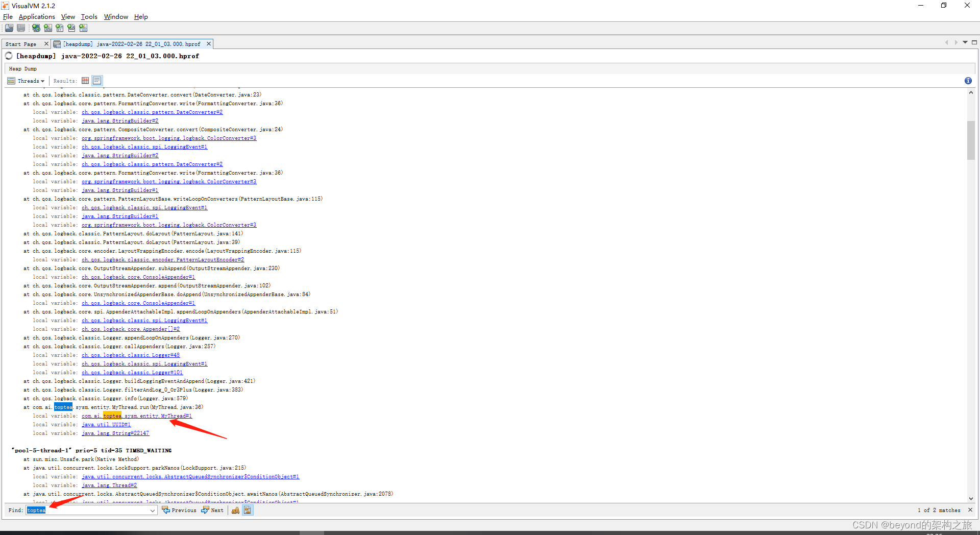Screen dimensions: 980x535
Task: Open the Window menu
Action: click(116, 17)
